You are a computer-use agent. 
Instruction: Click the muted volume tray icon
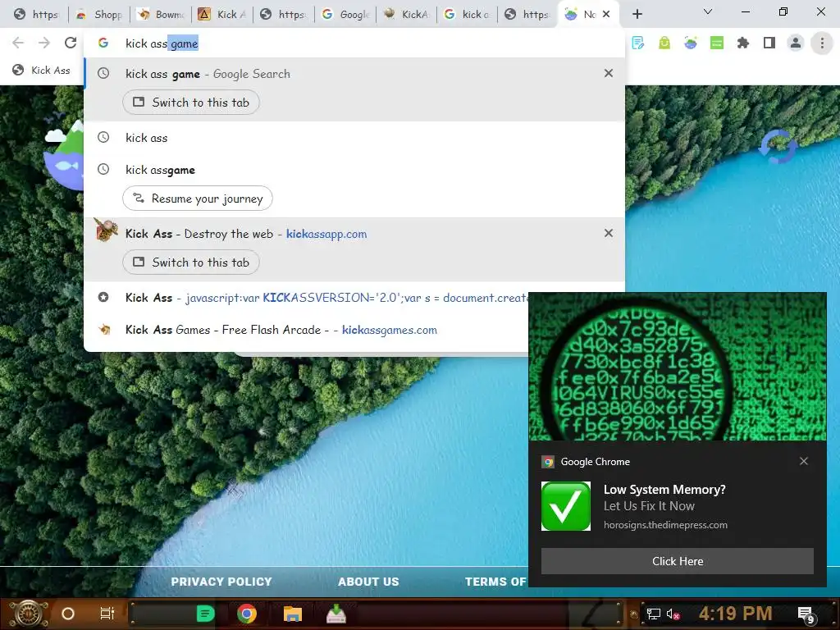673,614
